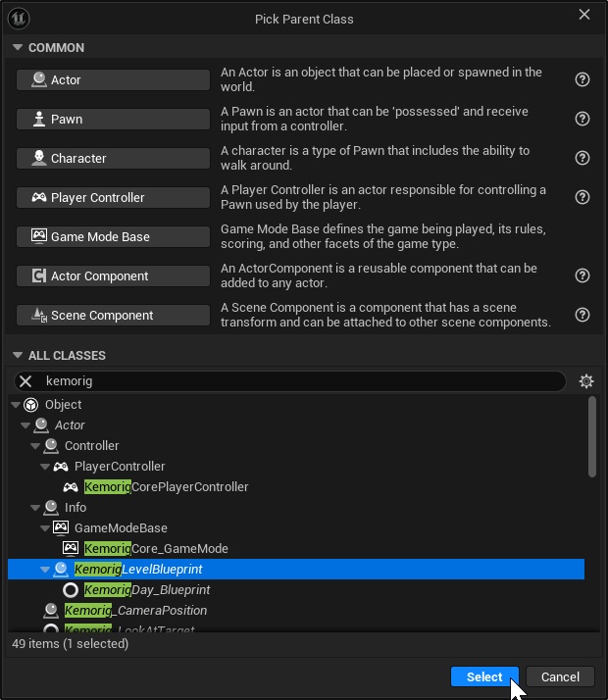This screenshot has width=608, height=700.
Task: Collapse the GameModeBase tree node arrow
Action: coord(46,528)
